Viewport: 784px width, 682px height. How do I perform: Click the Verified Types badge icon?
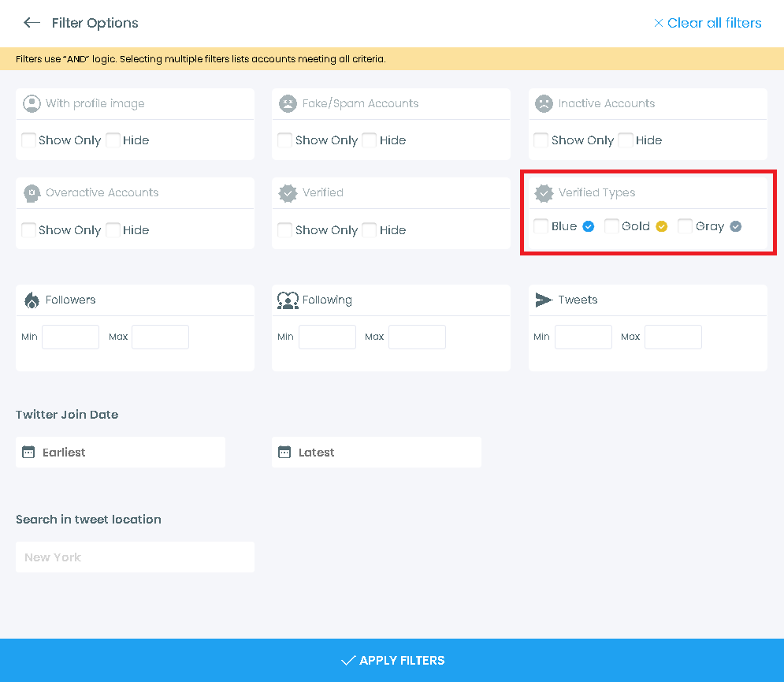[544, 193]
